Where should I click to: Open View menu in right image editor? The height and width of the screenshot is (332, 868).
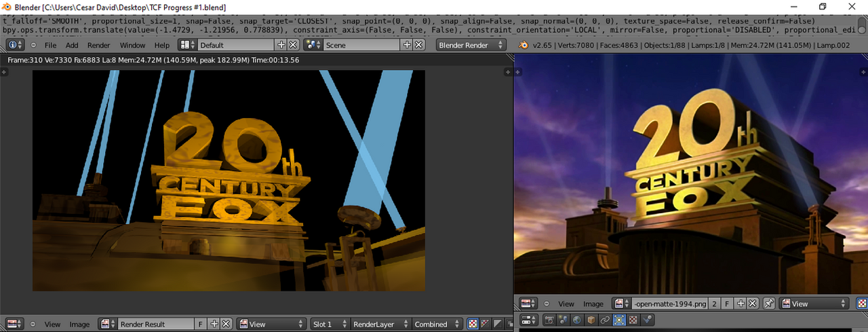pyautogui.click(x=566, y=303)
